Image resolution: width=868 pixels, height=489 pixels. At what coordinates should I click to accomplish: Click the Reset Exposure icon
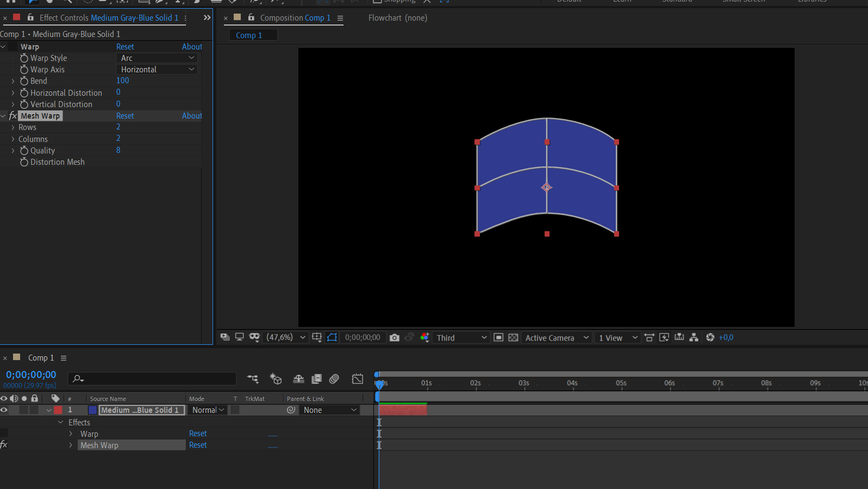coord(710,338)
